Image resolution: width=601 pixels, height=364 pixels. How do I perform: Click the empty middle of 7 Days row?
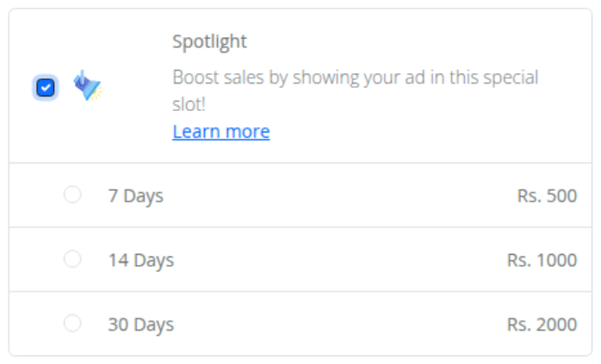pyautogui.click(x=338, y=195)
